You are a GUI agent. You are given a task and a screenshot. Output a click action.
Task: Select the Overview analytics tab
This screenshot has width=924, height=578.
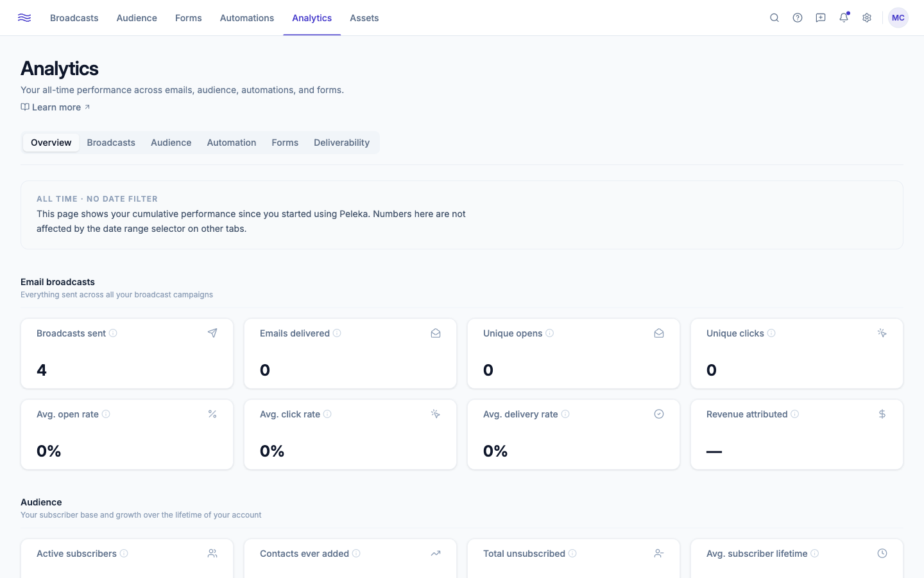tap(51, 143)
